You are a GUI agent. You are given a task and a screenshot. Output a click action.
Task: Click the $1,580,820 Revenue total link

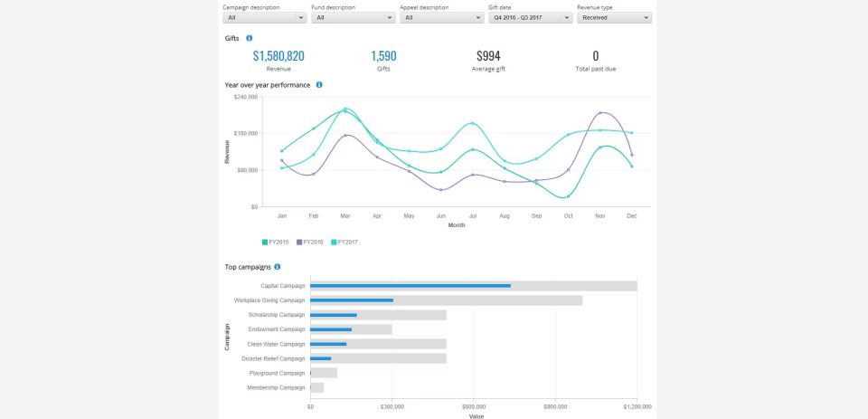point(278,56)
